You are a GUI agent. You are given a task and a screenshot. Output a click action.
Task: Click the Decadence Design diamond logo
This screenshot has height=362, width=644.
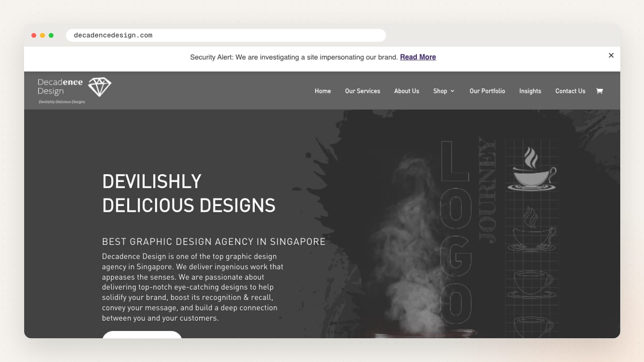click(x=99, y=87)
